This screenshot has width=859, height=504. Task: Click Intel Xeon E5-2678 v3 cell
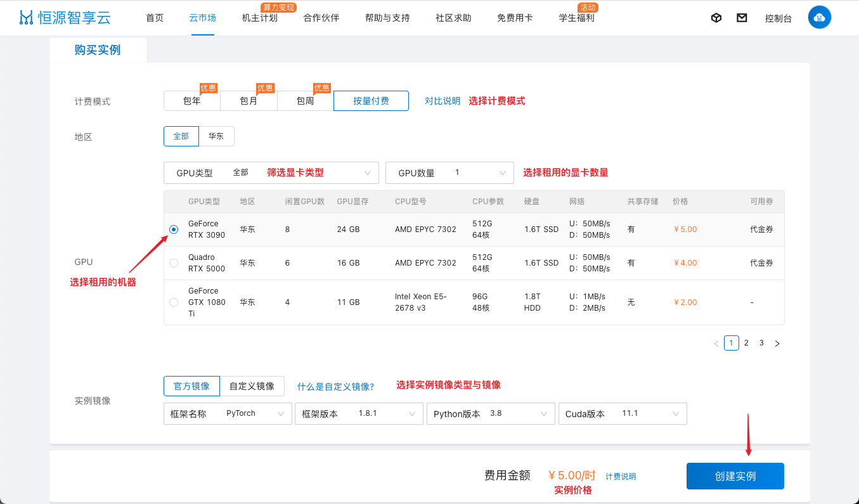420,302
